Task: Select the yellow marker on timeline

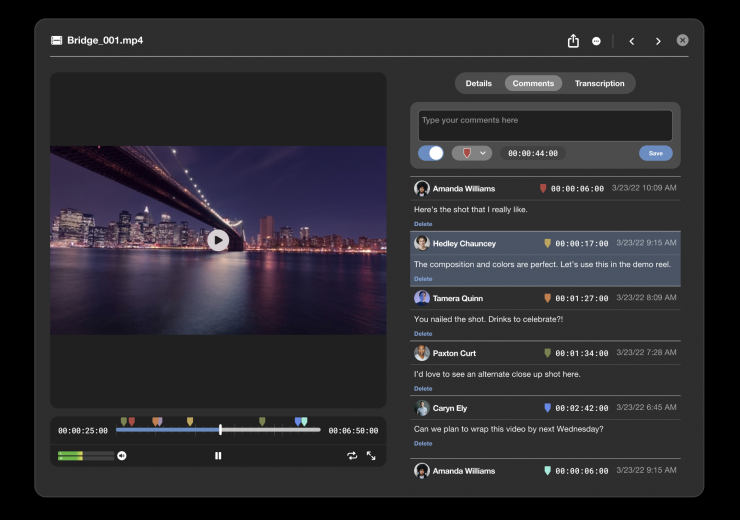Action: click(x=190, y=422)
